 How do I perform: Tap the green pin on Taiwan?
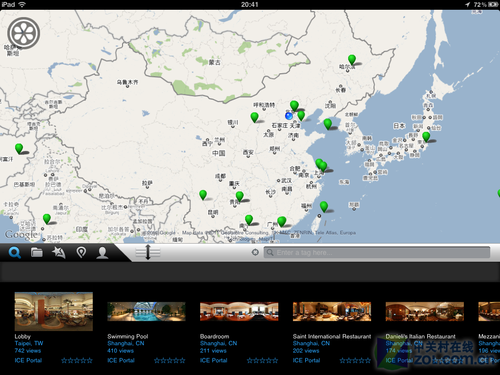tap(324, 207)
